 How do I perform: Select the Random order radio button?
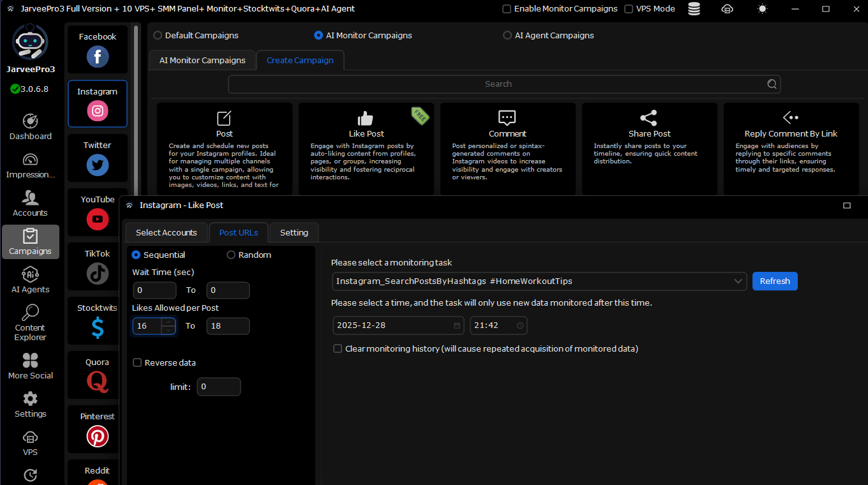click(231, 255)
